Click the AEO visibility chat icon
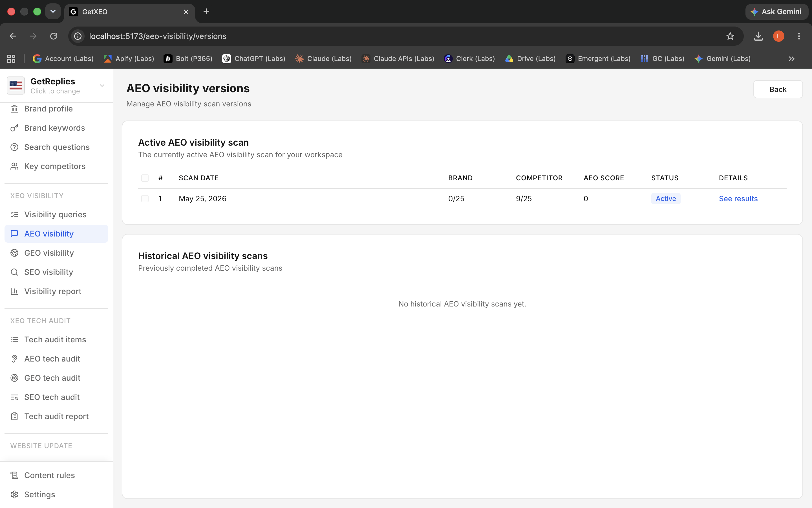Viewport: 812px width, 508px height. coord(14,233)
